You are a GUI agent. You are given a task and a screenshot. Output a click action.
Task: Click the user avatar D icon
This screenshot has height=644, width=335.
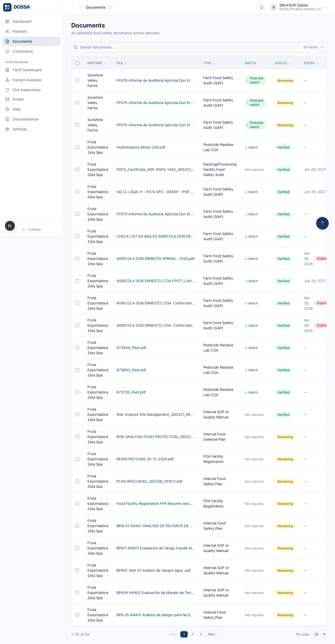coord(273,7)
